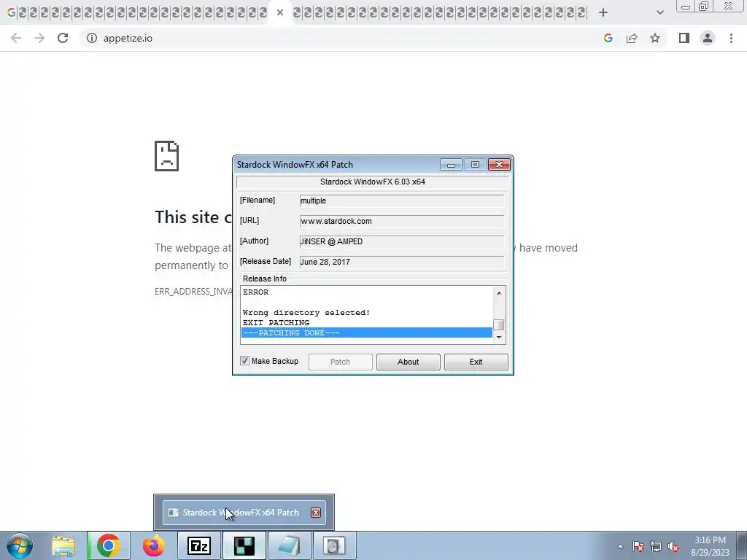The image size is (747, 560).
Task: Click the disabled Patch button
Action: tap(340, 362)
